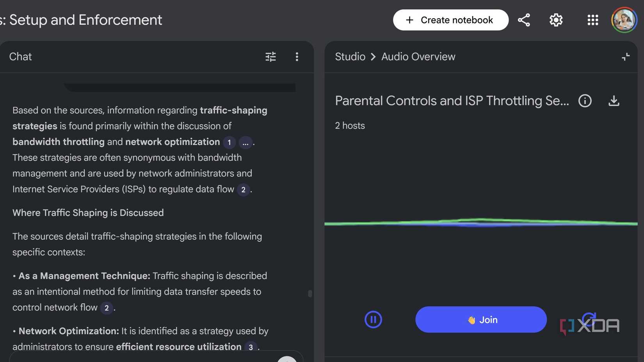
Task: Click the '2 hosts' label
Action: pyautogui.click(x=350, y=126)
